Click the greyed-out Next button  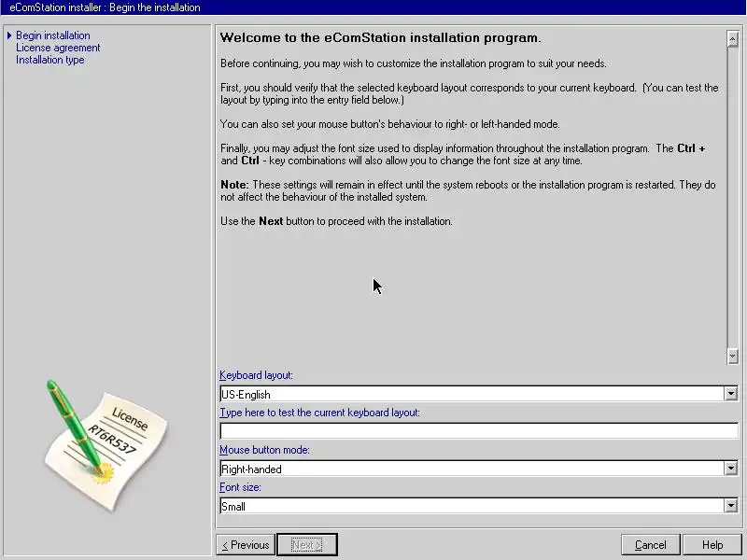click(x=307, y=545)
